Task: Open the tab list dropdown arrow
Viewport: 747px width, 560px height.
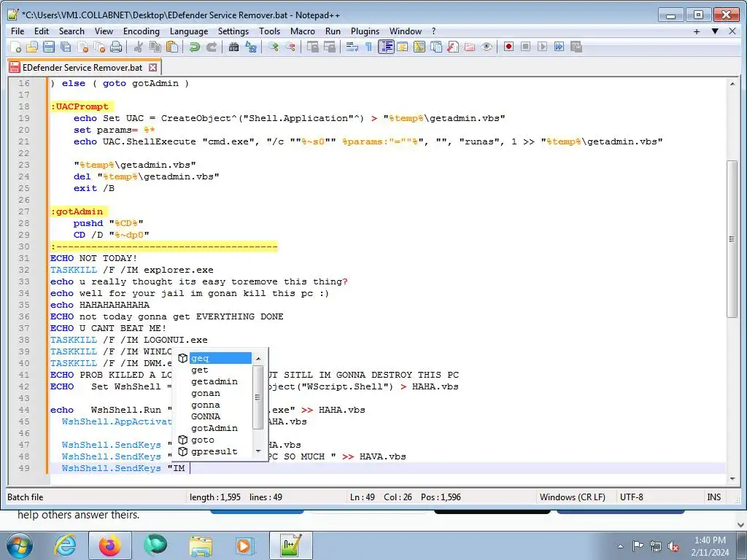Action: click(715, 31)
